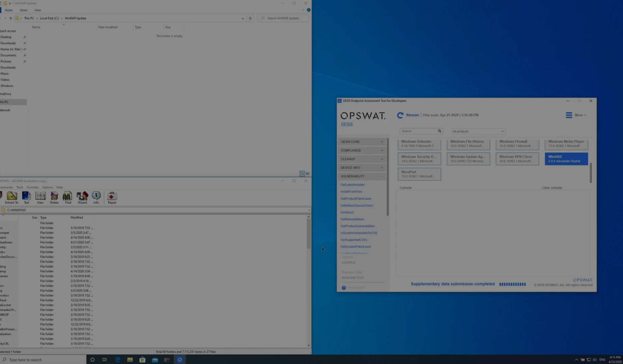Click the Extract To icon in WinRAR
Screen dimensions: 623x364
11,198
